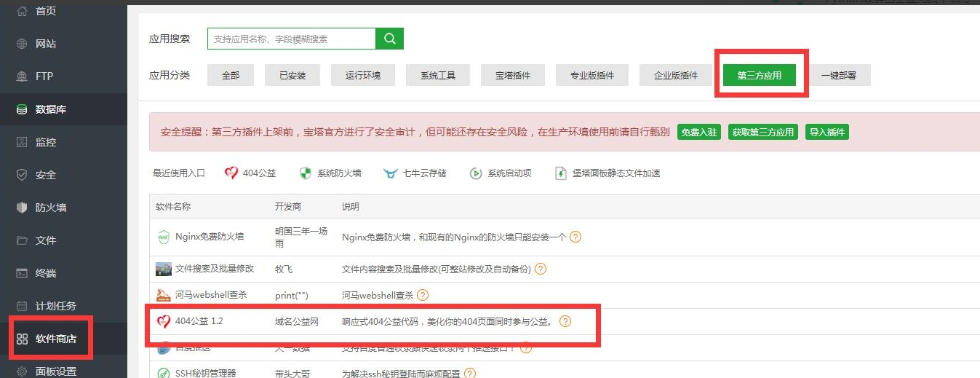Click the 安全 shield icon in the sidebar
This screenshot has width=980, height=378.
(x=22, y=175)
